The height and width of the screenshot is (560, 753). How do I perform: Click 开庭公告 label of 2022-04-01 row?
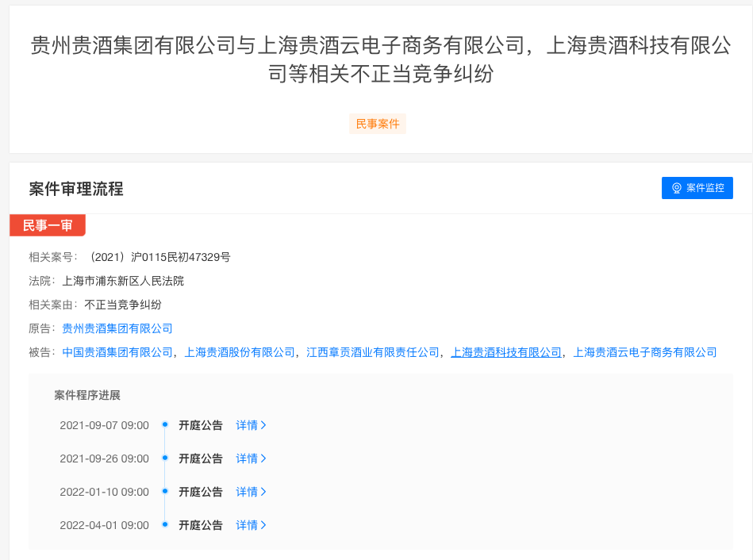(x=201, y=525)
